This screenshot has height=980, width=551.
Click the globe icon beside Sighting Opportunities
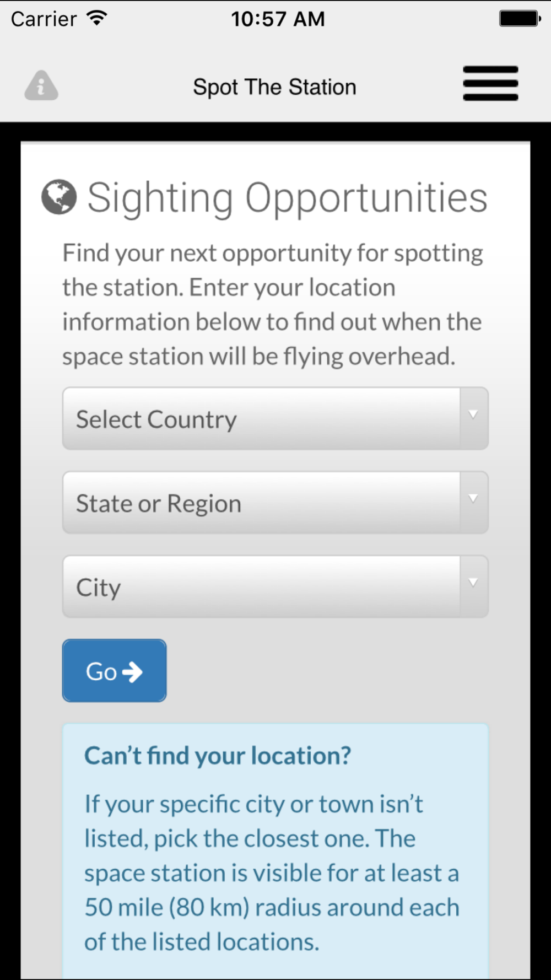point(59,197)
